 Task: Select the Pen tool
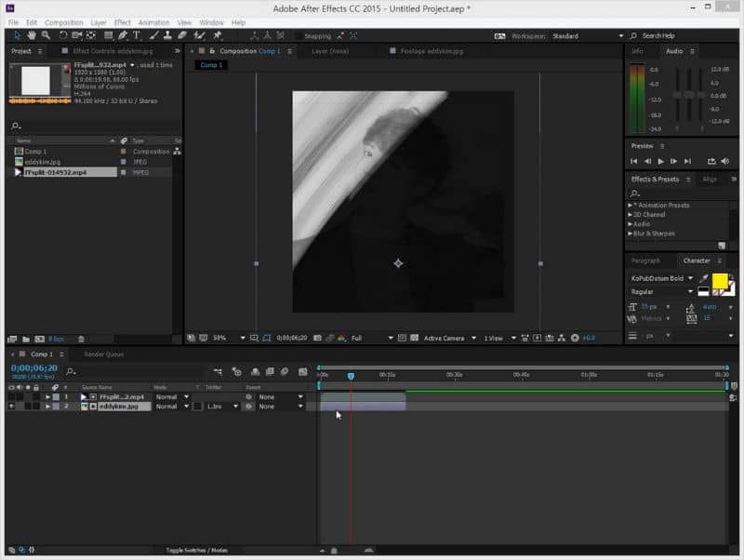[x=123, y=35]
